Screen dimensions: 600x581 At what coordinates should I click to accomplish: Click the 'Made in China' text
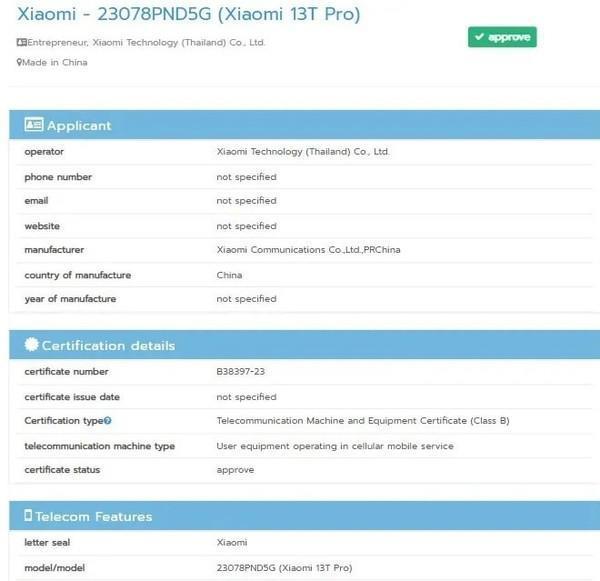tap(55, 62)
